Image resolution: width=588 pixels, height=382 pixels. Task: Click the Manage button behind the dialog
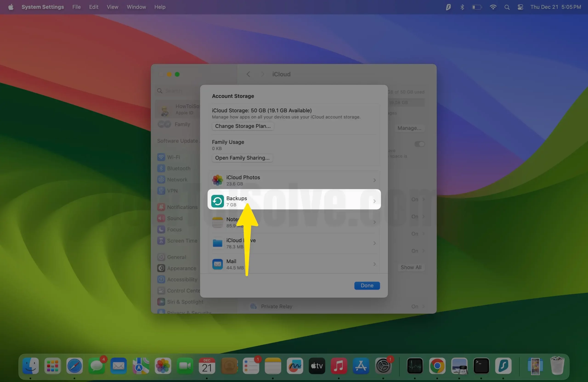pos(409,128)
